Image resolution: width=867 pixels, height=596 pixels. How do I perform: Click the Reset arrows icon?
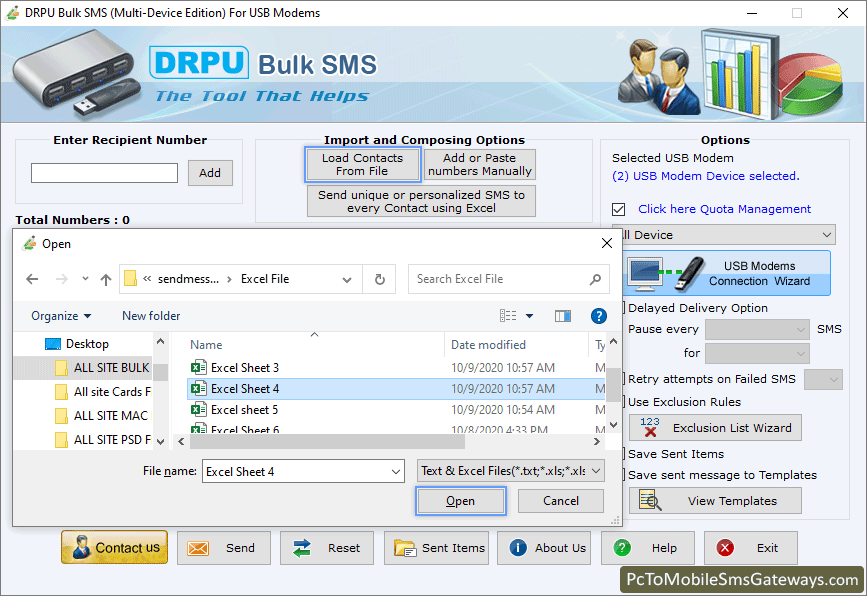click(x=301, y=548)
